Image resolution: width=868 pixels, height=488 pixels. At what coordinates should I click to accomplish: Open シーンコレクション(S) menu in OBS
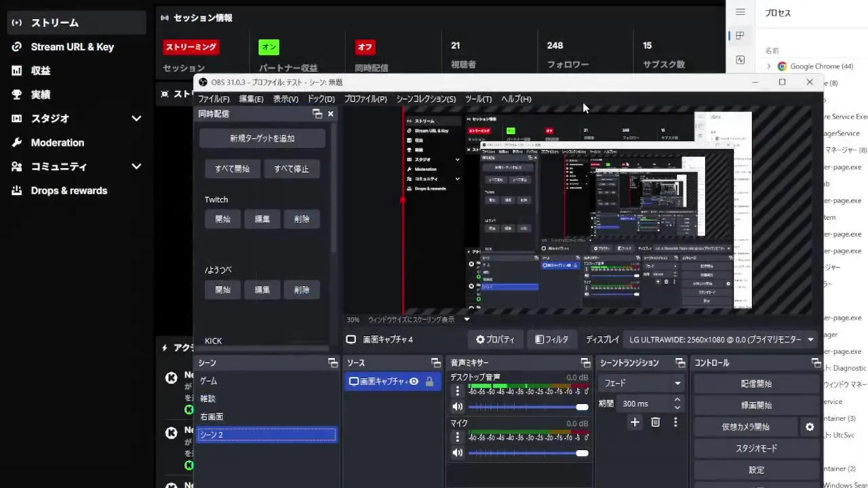[426, 99]
